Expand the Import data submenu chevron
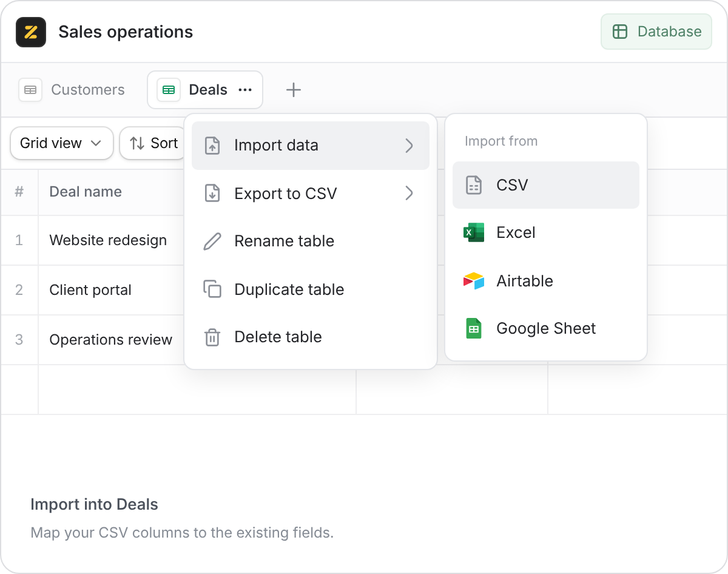The image size is (728, 574). (409, 146)
